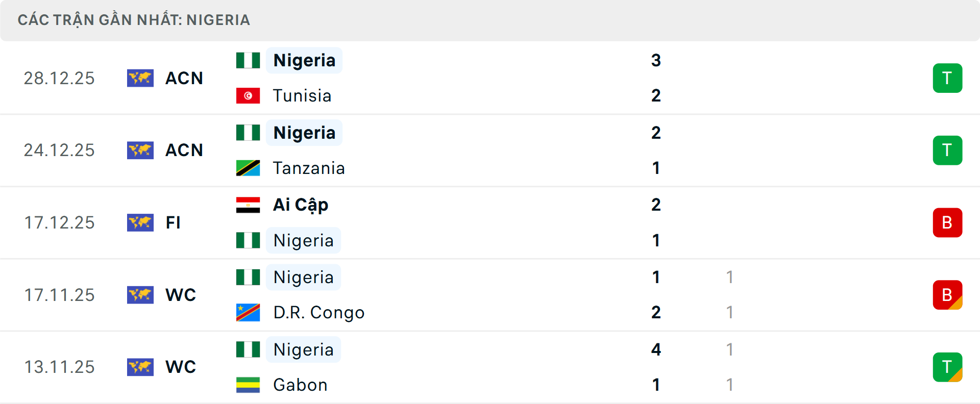Click the green T result badge for Tunisia match

click(x=947, y=78)
